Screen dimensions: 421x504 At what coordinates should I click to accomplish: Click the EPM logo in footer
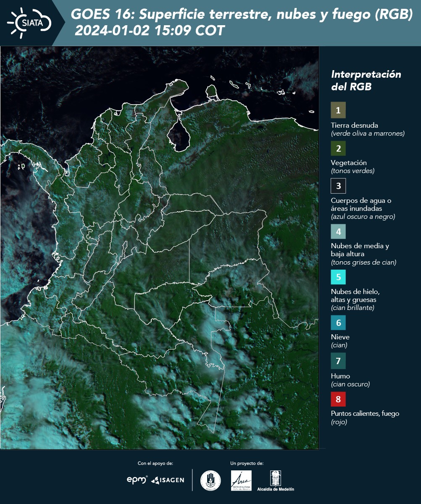[x=137, y=480]
